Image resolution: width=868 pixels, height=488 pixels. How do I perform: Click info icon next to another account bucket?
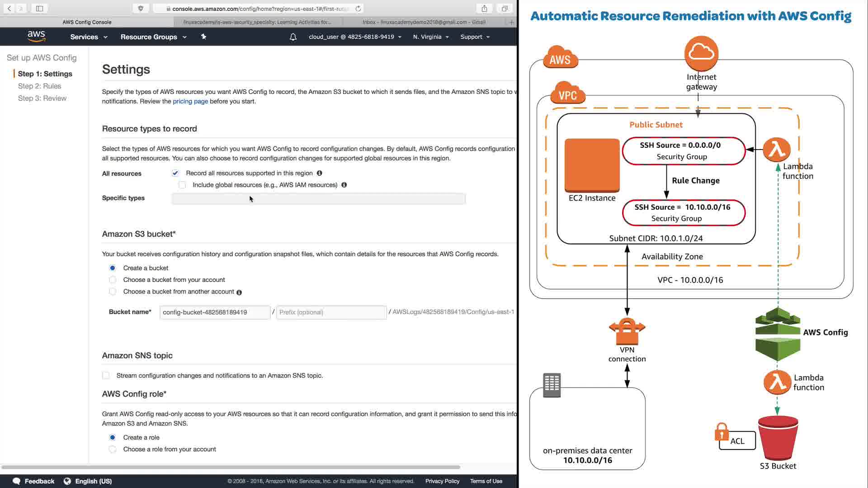239,292
